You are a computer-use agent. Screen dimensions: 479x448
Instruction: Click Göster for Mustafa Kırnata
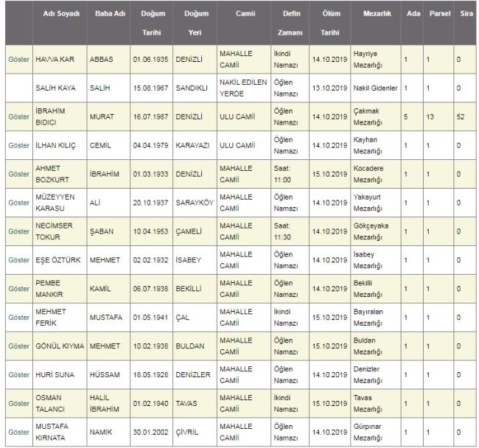(x=18, y=433)
